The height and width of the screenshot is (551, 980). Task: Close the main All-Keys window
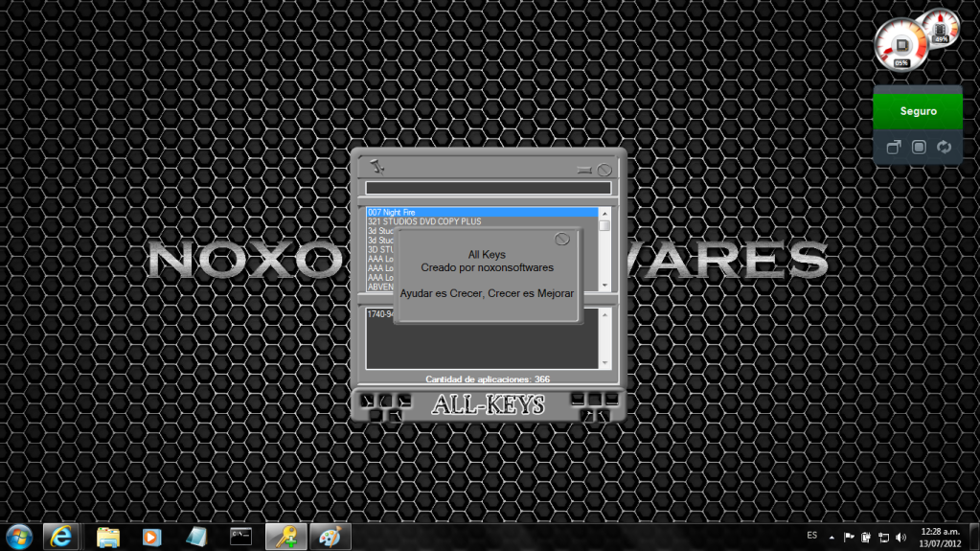tap(604, 170)
